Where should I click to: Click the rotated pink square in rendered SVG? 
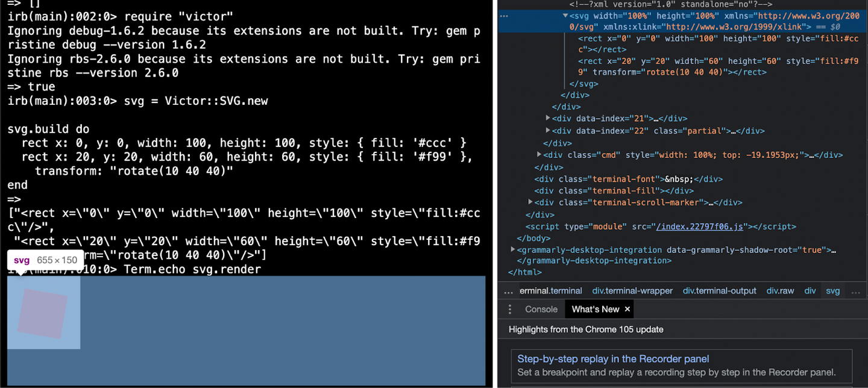pyautogui.click(x=42, y=313)
